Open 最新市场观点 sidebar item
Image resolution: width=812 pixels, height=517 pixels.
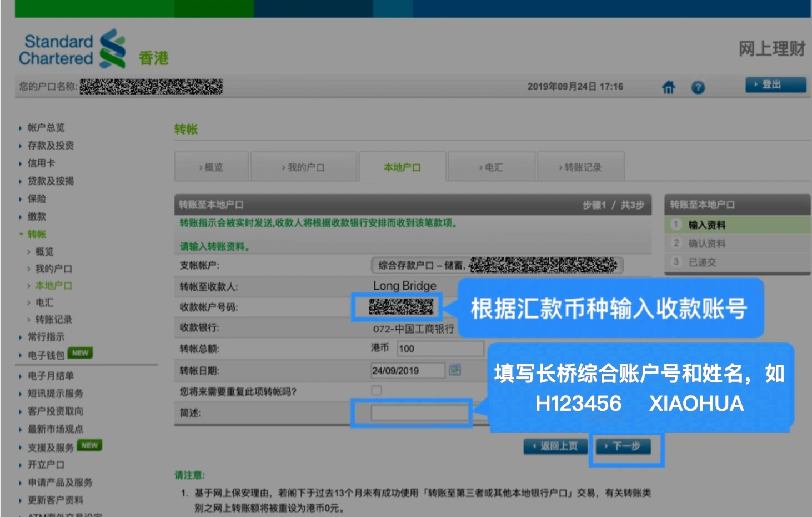tap(56, 429)
